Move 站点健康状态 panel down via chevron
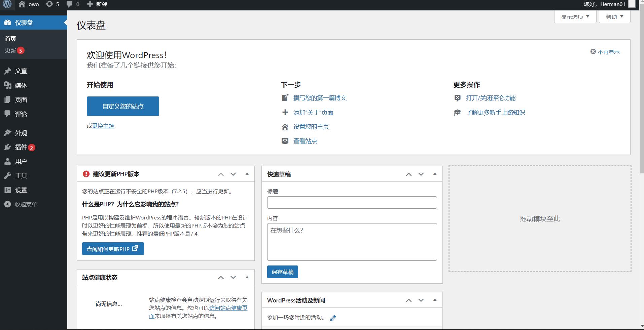Viewport: 644px width, 330px height. [x=233, y=277]
